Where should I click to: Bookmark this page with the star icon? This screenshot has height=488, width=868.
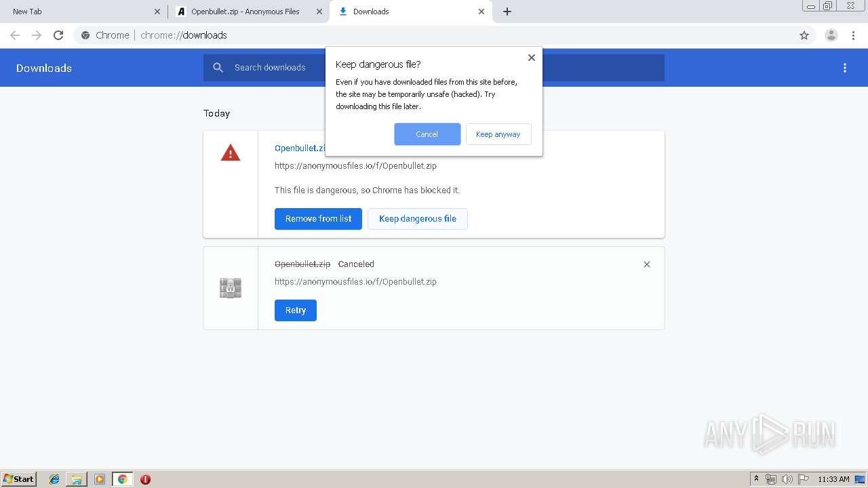[x=804, y=35]
